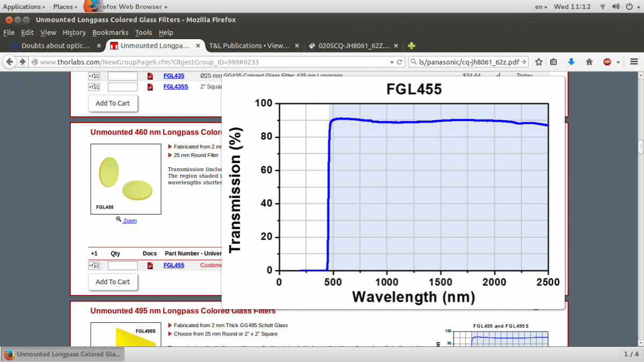Image resolution: width=644 pixels, height=362 pixels.
Task: Open new tab with green plus
Action: click(x=411, y=46)
